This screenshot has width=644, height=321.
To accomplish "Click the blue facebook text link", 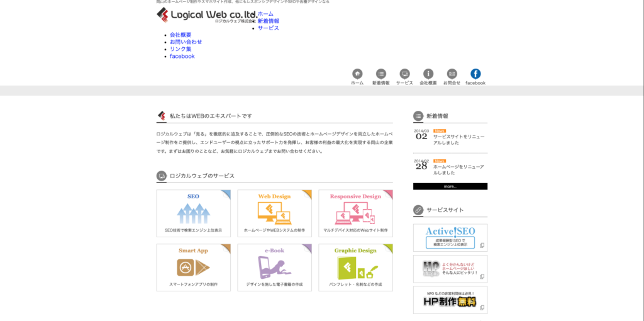I will (182, 56).
